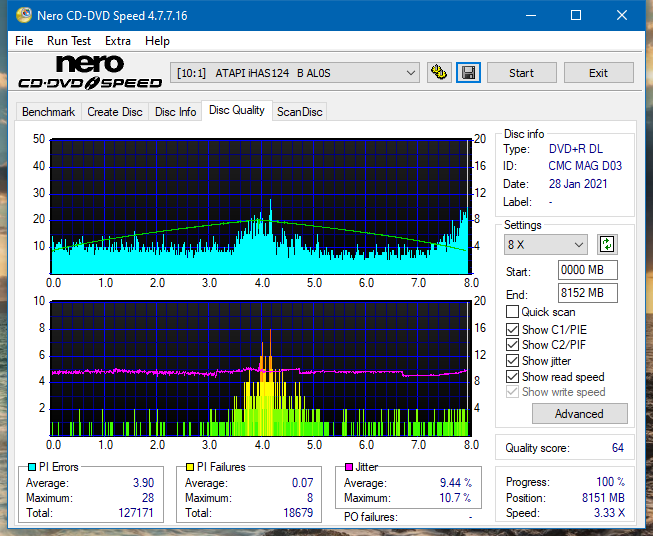Click the Speed value 3.33 X
This screenshot has width=653, height=536.
tap(609, 513)
